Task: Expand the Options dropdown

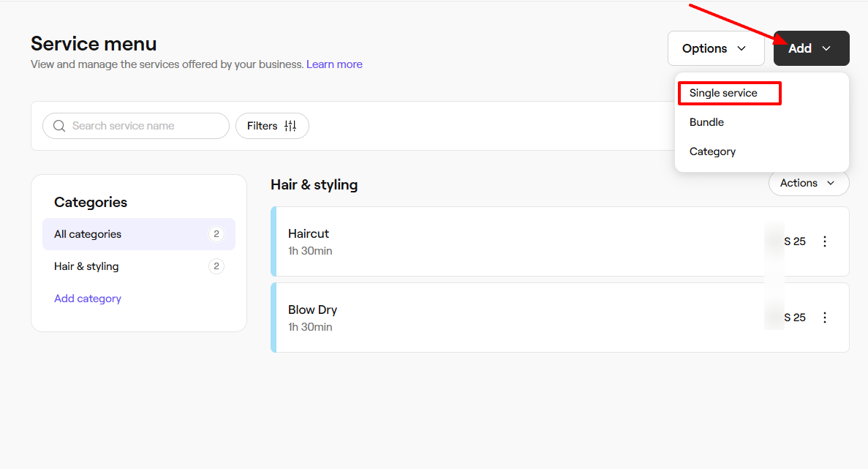Action: pos(715,48)
